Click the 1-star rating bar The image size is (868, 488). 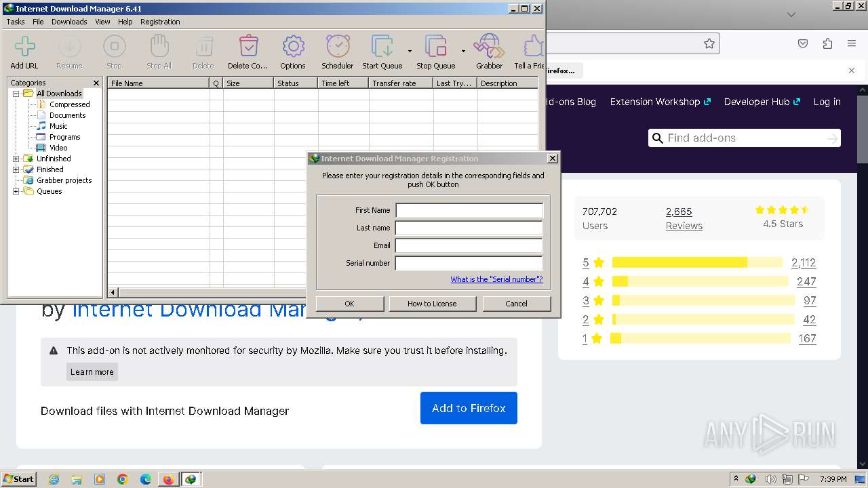[x=701, y=338]
